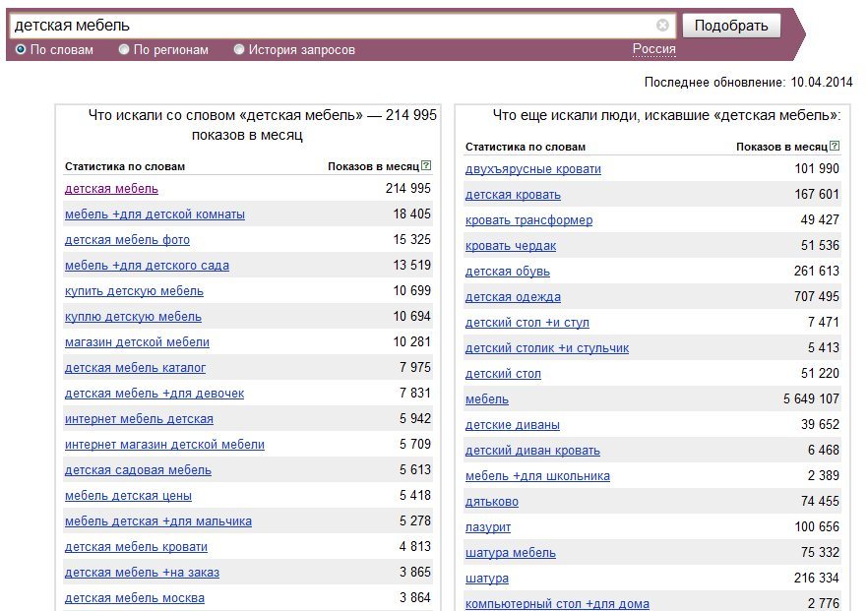Open the 'детский стол' link
The image size is (868, 611).
503,374
